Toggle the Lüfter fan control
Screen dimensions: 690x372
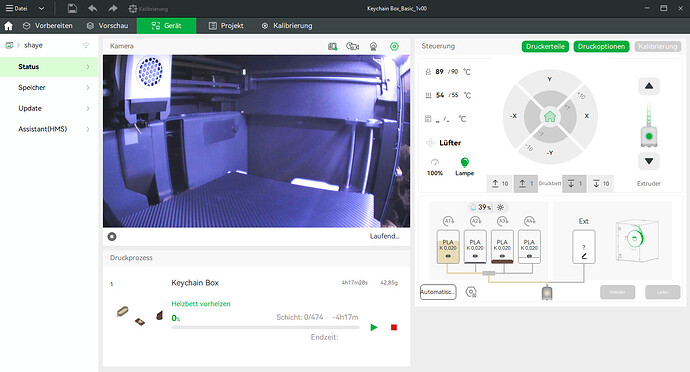(x=444, y=143)
